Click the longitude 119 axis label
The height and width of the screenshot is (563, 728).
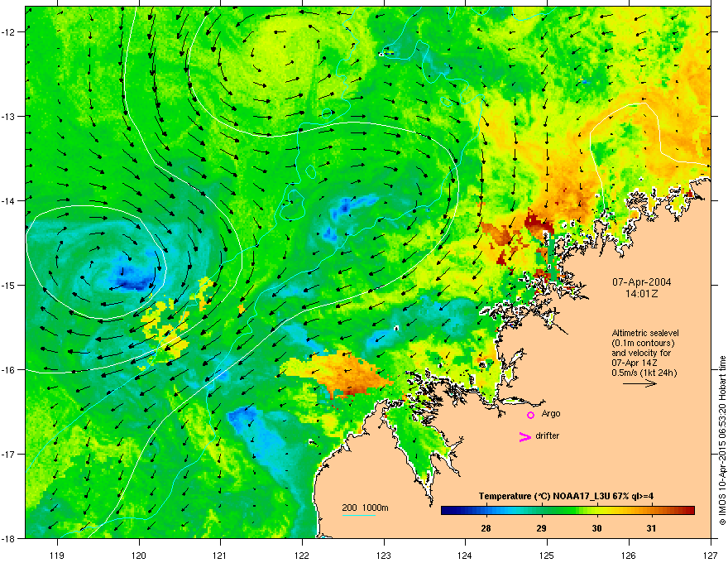tap(57, 555)
